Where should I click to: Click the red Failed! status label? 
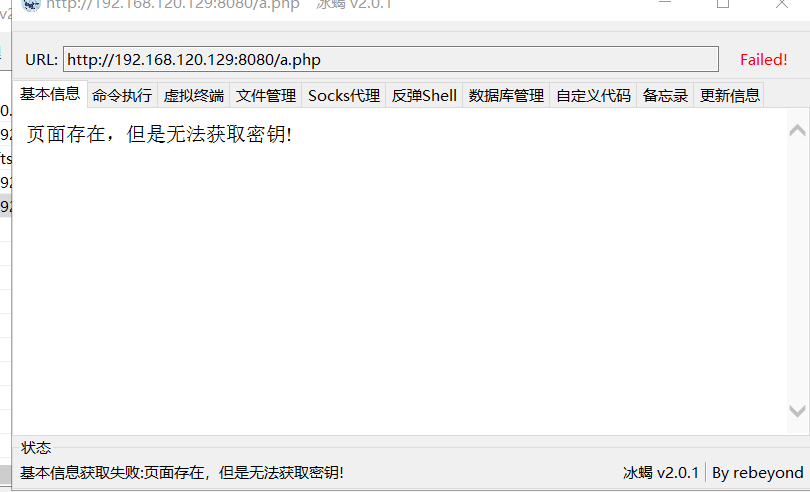tap(764, 59)
